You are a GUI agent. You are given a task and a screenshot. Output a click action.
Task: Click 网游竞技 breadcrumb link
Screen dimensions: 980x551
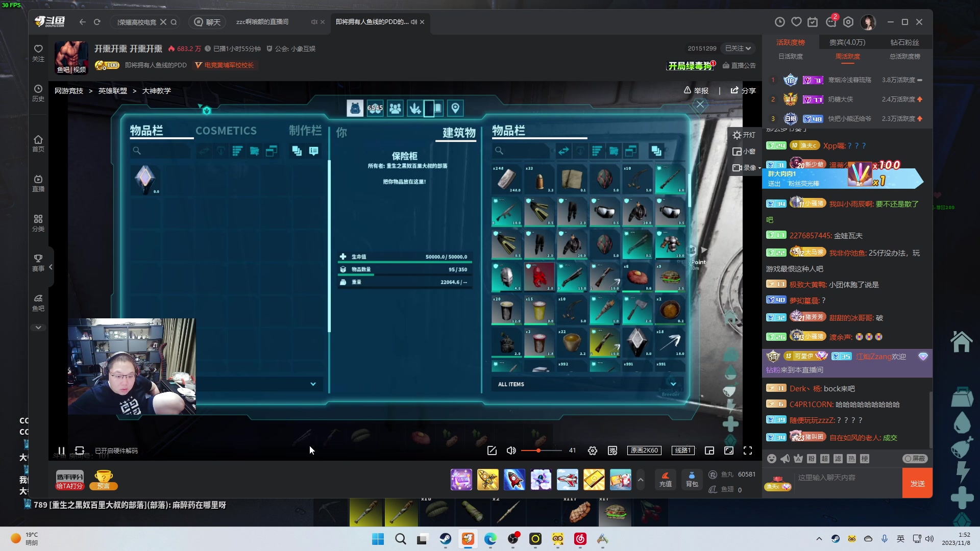[69, 91]
